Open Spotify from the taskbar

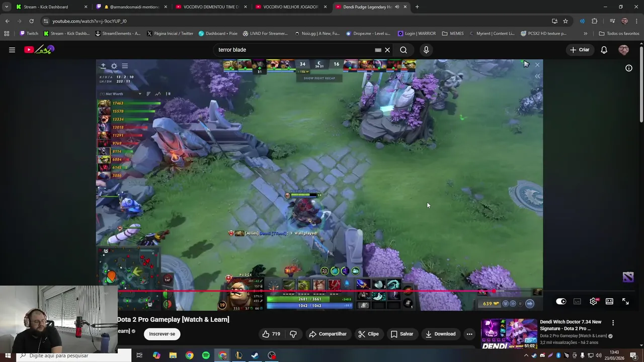[x=206, y=355]
